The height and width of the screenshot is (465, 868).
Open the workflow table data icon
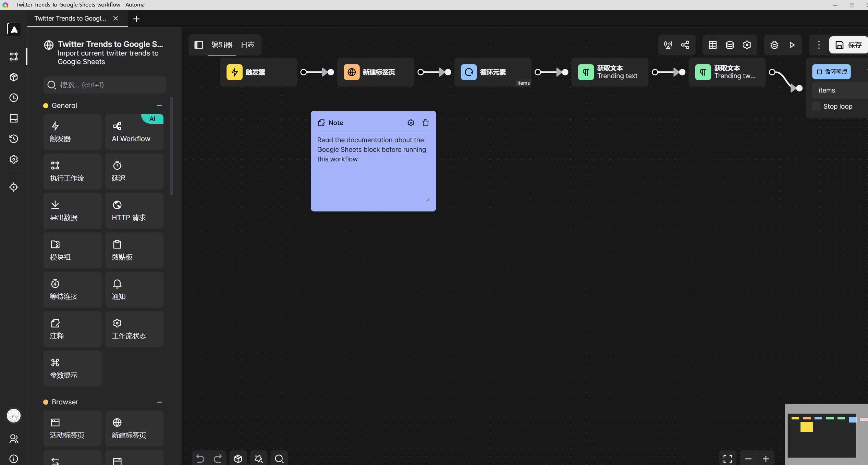coord(712,45)
